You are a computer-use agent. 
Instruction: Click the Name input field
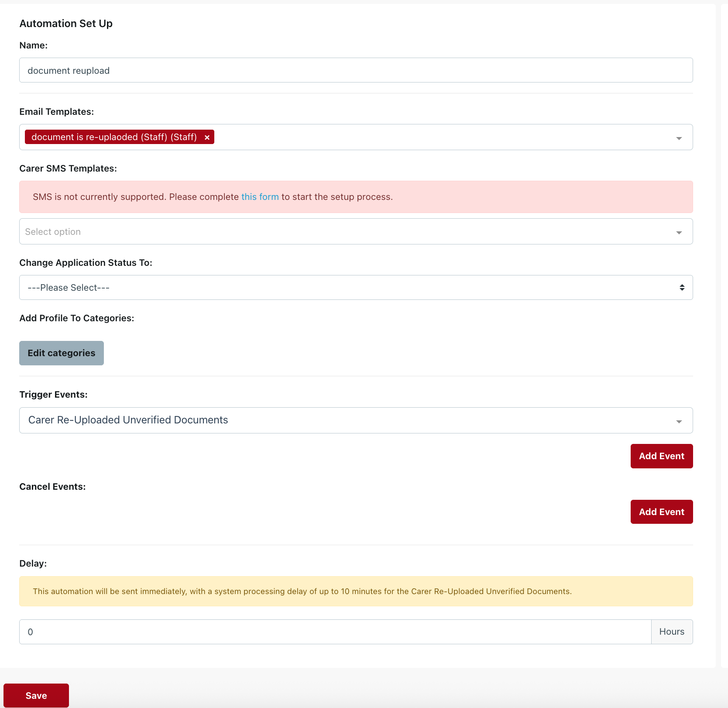point(355,70)
